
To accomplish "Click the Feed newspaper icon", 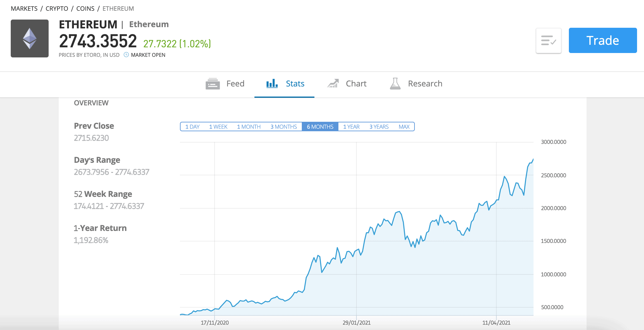I will [212, 84].
